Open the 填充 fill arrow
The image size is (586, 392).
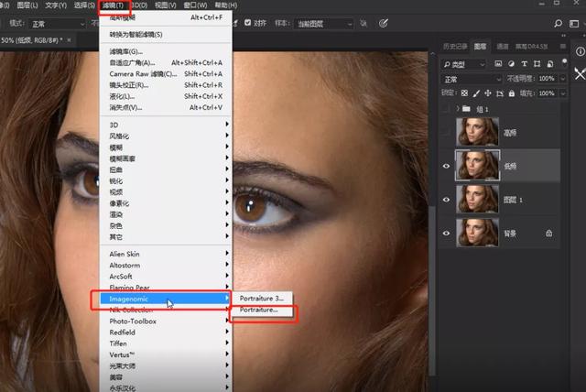(562, 93)
